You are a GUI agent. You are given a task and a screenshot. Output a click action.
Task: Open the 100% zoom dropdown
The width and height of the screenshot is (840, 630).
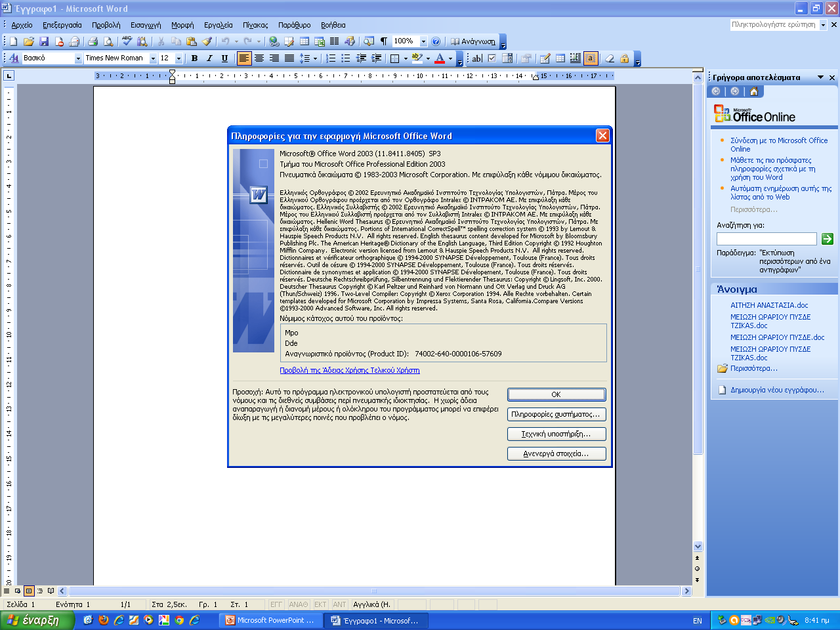423,41
